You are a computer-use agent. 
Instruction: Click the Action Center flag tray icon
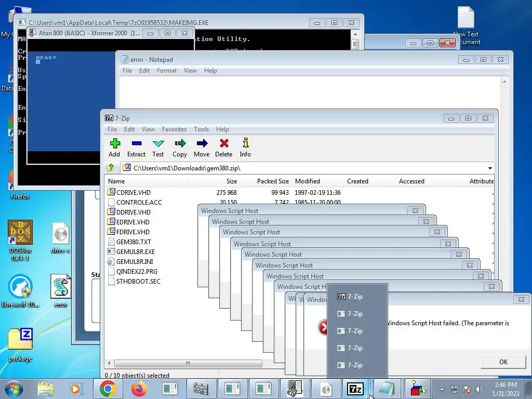[x=467, y=389]
